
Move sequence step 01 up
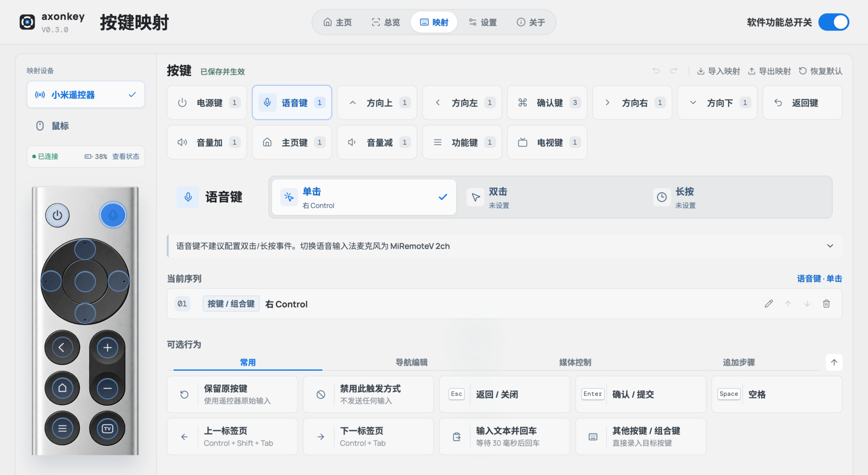tap(788, 304)
